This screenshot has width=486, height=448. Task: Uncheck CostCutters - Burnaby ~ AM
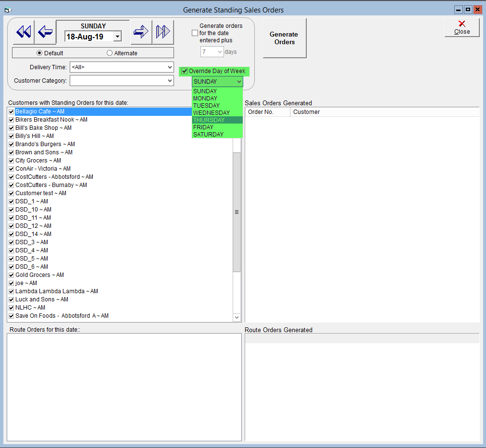[12, 185]
